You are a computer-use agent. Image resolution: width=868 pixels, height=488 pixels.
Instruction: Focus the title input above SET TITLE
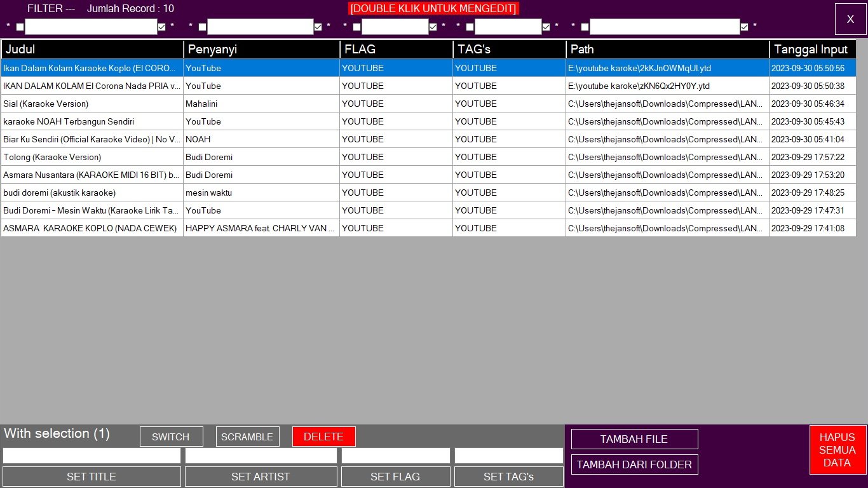pos(92,456)
